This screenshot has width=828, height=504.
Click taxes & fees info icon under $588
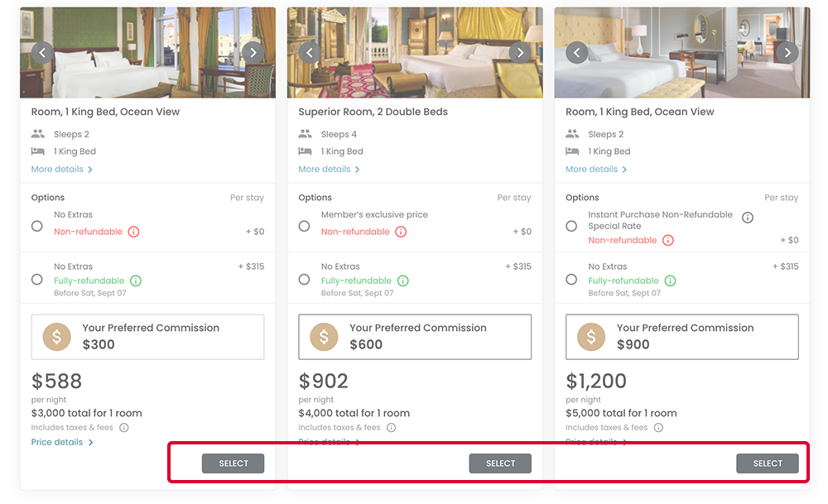pos(124,428)
